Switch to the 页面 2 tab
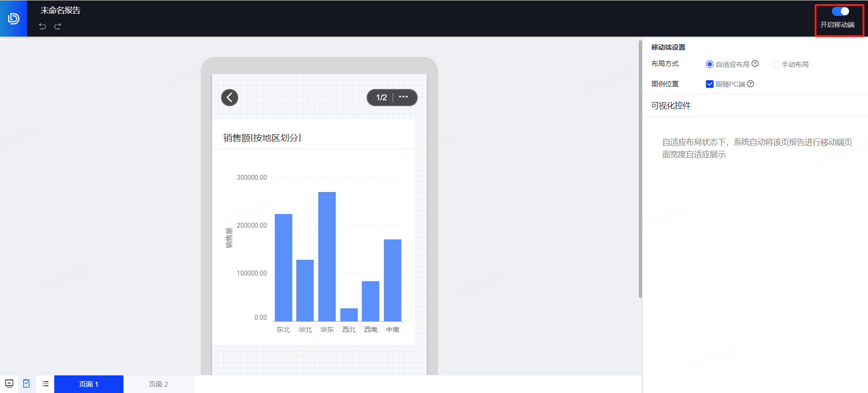 click(158, 384)
